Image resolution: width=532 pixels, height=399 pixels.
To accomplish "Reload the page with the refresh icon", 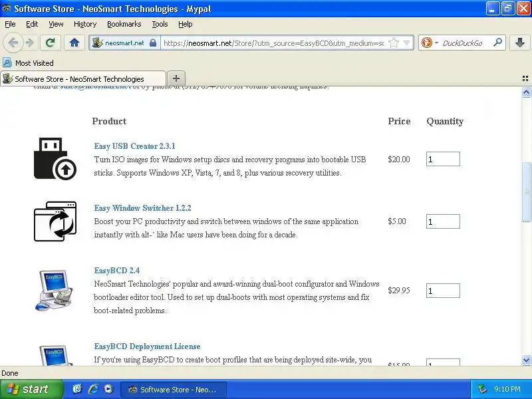I will coord(51,43).
